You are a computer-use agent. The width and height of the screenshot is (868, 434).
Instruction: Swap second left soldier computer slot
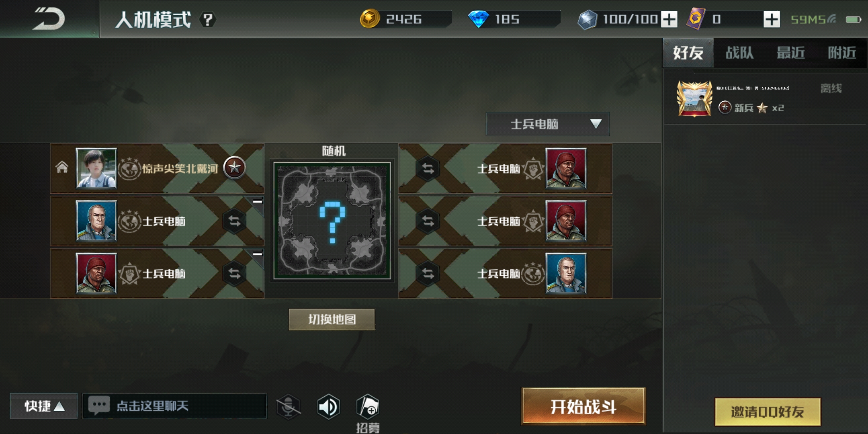point(234,221)
